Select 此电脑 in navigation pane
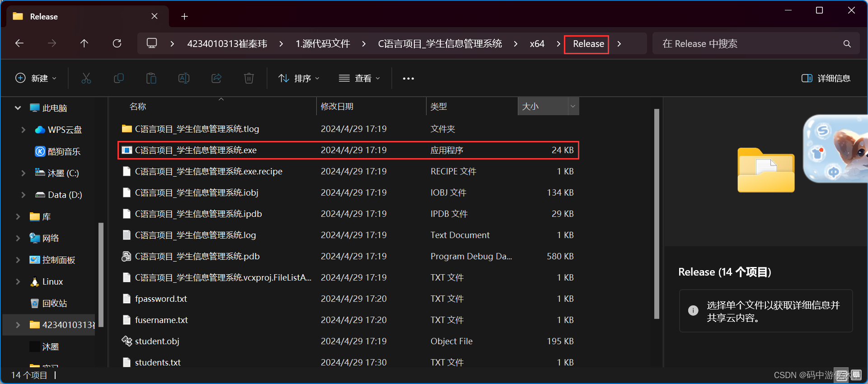The width and height of the screenshot is (868, 384). [49, 108]
